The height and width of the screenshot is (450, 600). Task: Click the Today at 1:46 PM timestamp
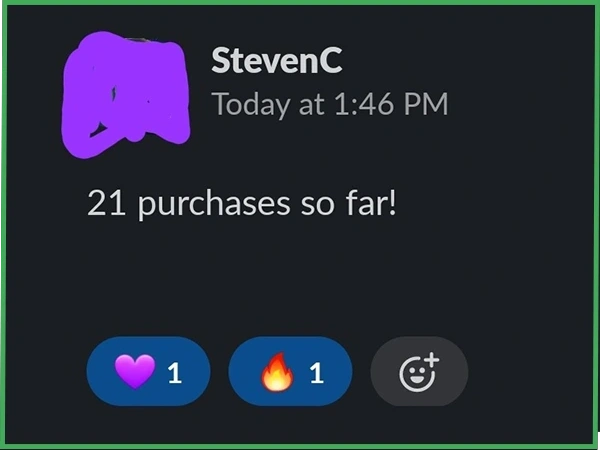pos(330,104)
